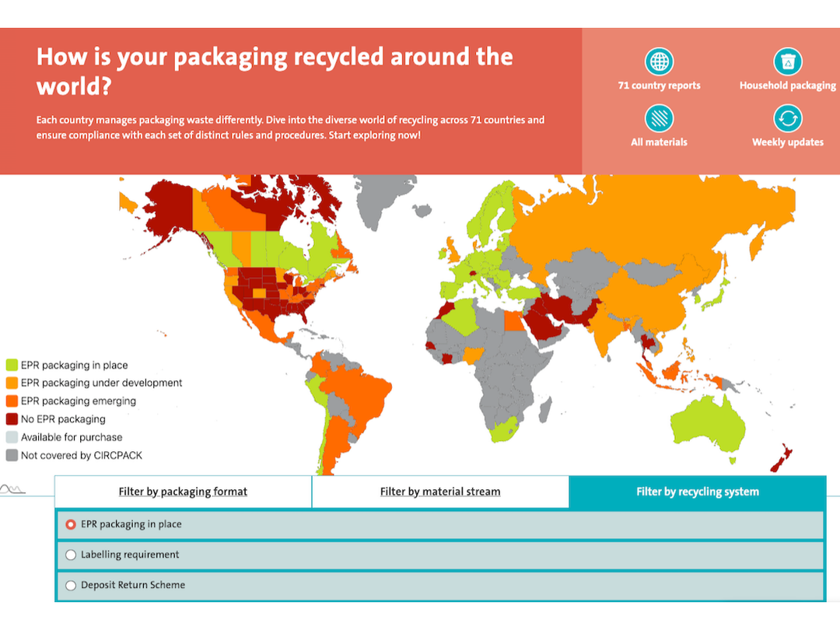Click the grey Not covered by CIRCPACK swatch
The height and width of the screenshot is (630, 840).
[12, 455]
